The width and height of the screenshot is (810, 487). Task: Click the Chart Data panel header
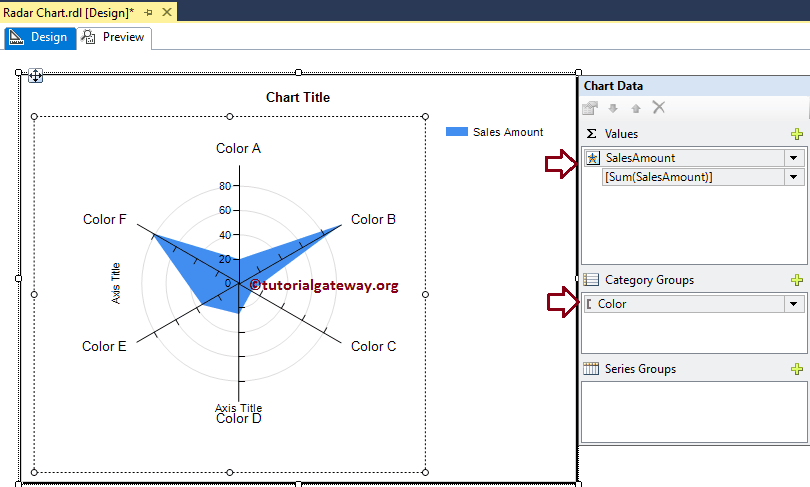tap(694, 86)
